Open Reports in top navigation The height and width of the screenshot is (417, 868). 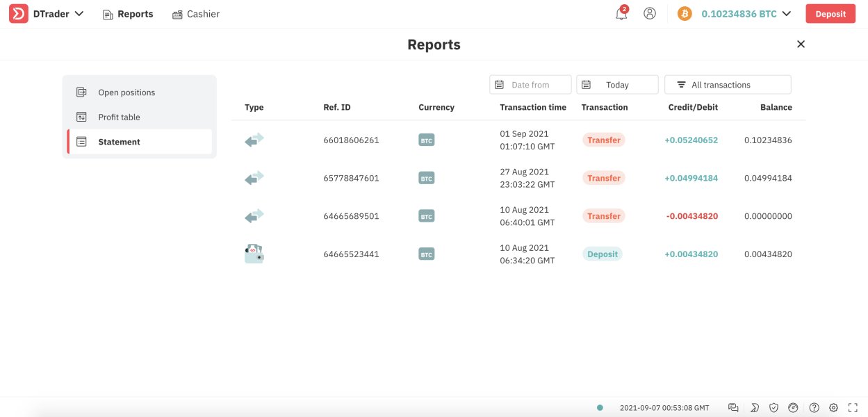pos(128,14)
